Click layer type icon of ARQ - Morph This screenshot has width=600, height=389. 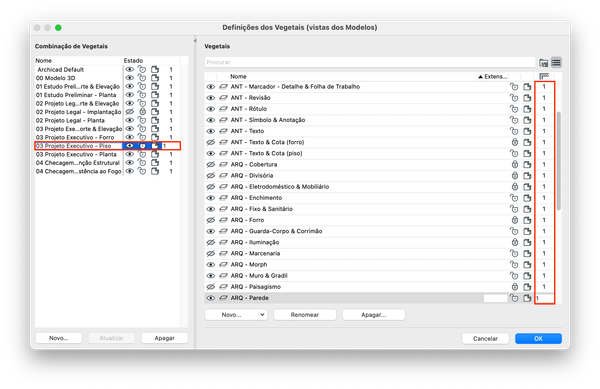(x=223, y=265)
